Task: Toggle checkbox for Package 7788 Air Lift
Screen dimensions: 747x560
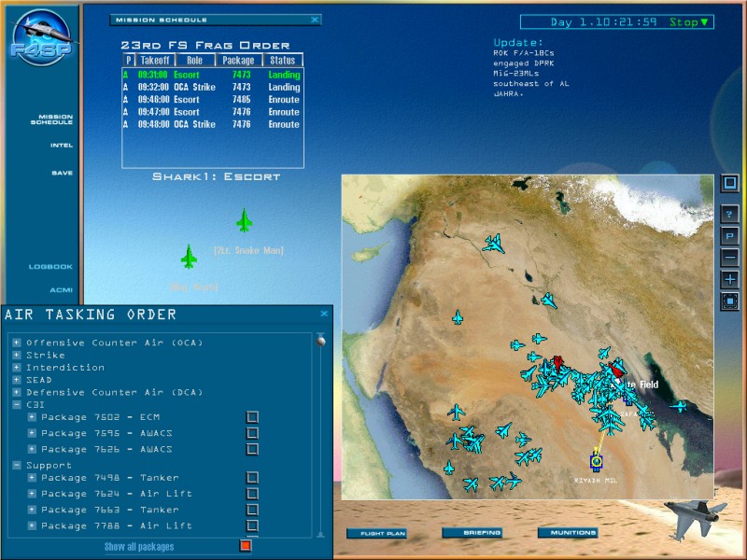Action: pyautogui.click(x=252, y=525)
